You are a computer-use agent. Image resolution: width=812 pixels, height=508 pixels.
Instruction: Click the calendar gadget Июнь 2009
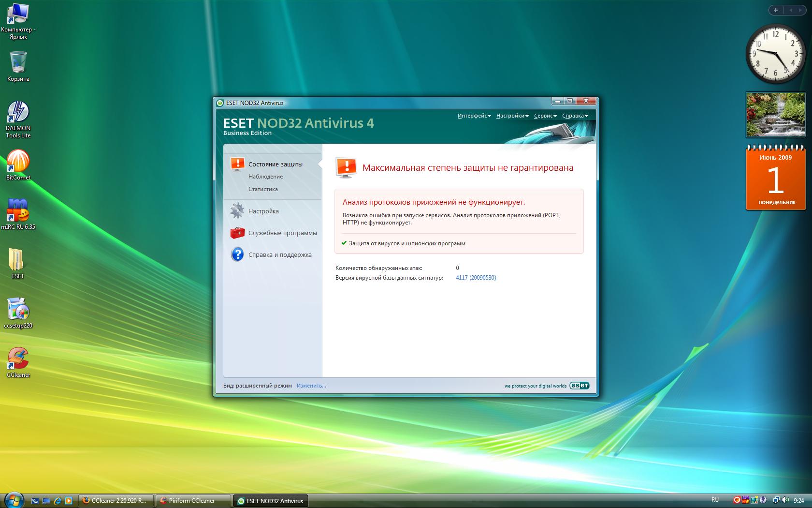(x=776, y=178)
